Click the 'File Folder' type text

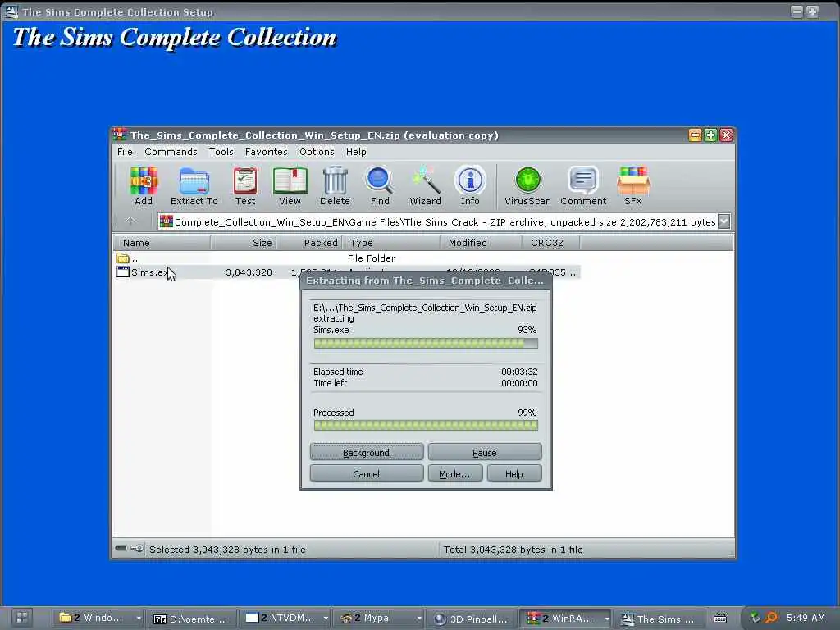pyautogui.click(x=372, y=258)
